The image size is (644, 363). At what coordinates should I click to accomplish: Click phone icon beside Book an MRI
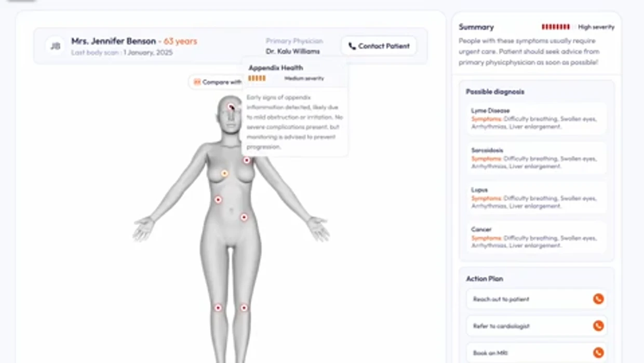(x=598, y=353)
